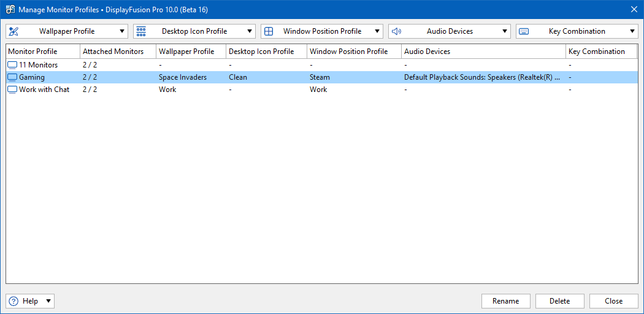This screenshot has height=314, width=644.
Task: Sort by the Attached Monitors column header
Action: coord(118,52)
